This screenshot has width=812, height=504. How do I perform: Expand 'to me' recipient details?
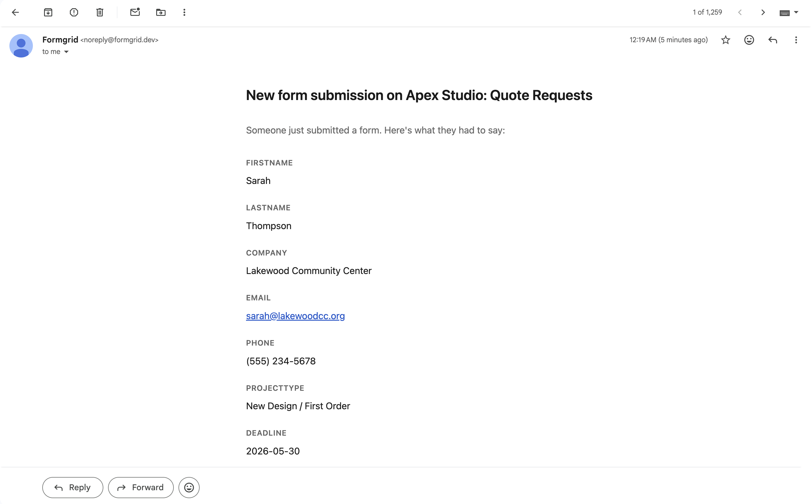click(66, 52)
